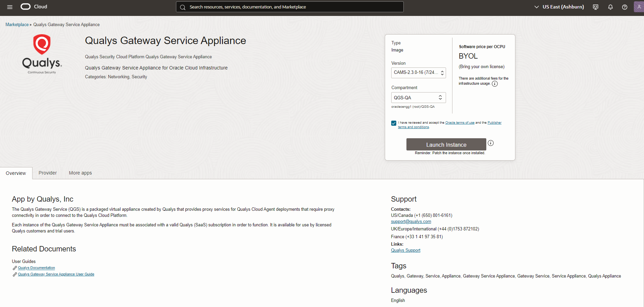Click the search resources input field
The height and width of the screenshot is (307, 644).
coord(290,7)
